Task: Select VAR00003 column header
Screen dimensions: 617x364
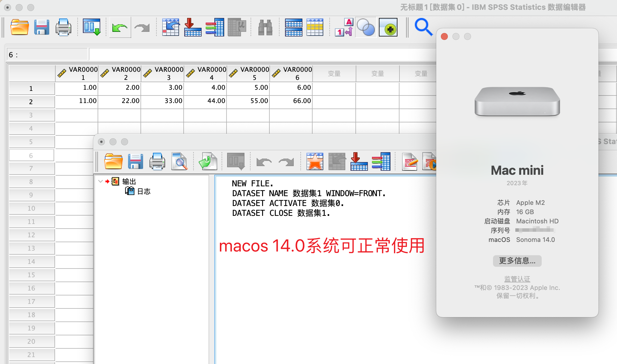Action: [x=162, y=73]
